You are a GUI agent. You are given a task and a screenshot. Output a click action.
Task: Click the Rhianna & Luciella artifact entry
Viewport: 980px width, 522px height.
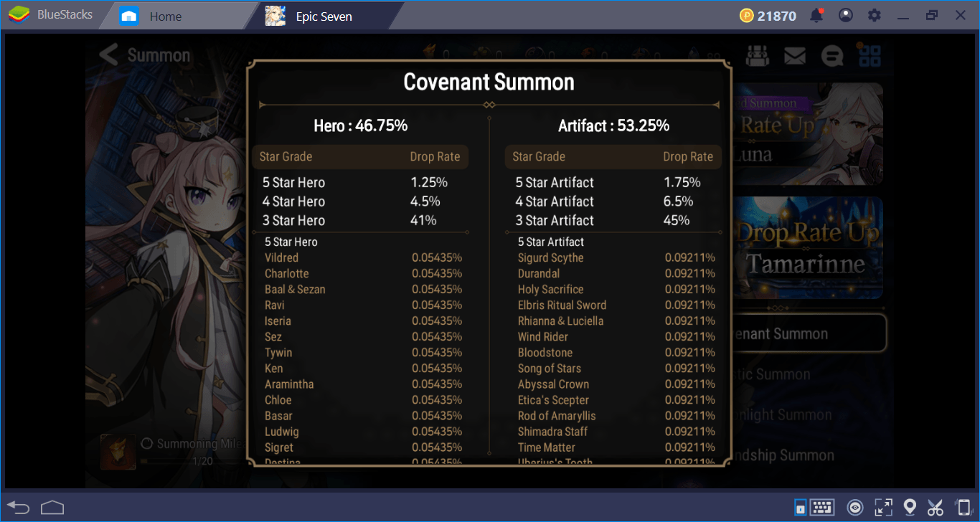(x=616, y=321)
